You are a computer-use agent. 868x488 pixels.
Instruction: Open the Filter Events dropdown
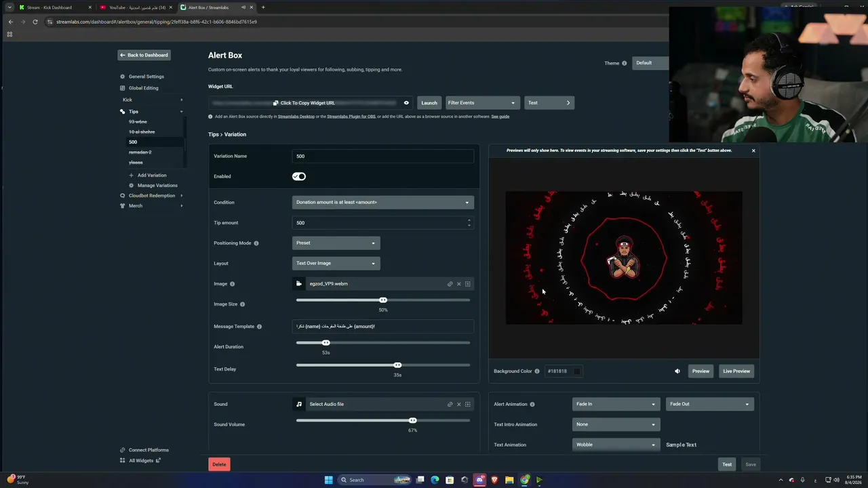pyautogui.click(x=482, y=103)
